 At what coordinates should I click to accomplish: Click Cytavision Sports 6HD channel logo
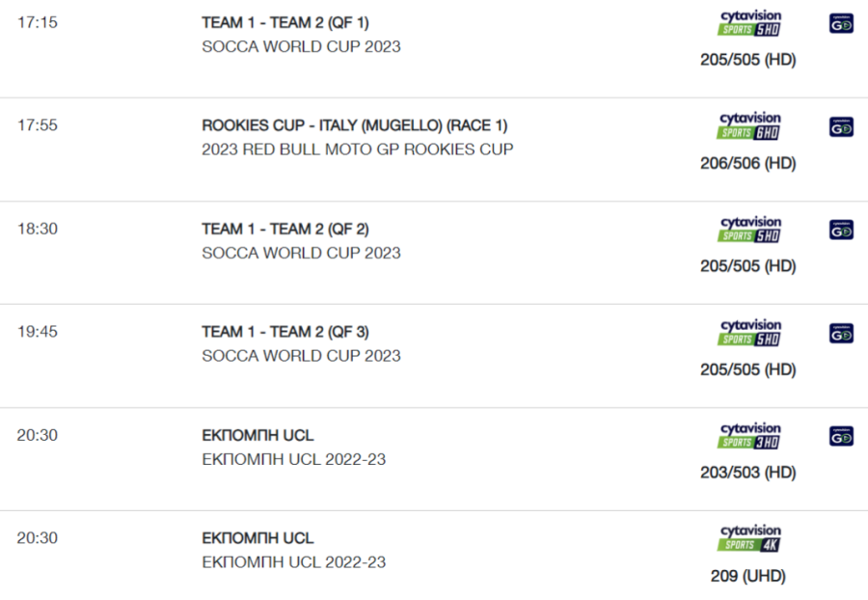click(x=749, y=126)
